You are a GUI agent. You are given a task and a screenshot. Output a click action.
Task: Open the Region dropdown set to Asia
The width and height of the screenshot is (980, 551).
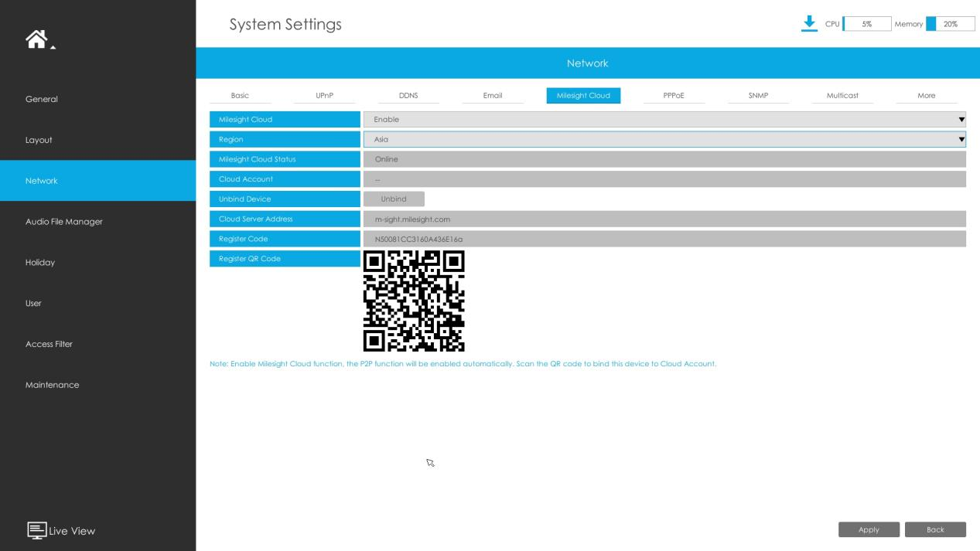(664, 139)
